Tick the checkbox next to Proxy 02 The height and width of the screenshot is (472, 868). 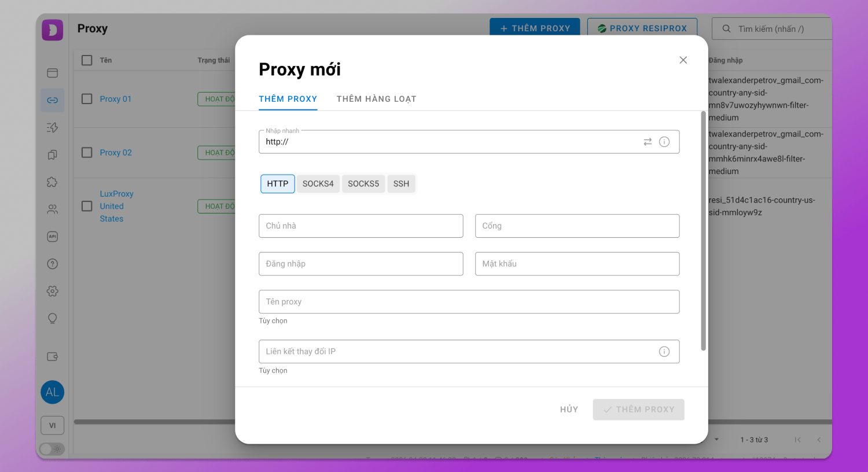point(87,153)
